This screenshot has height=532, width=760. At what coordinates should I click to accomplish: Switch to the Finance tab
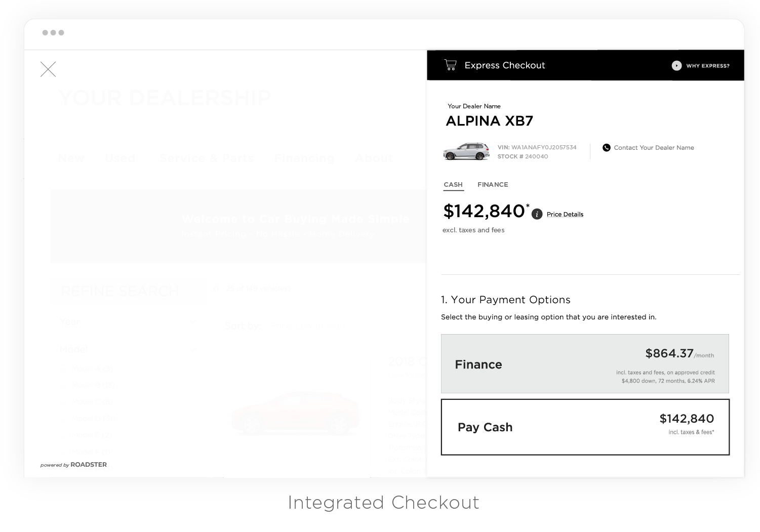click(x=493, y=185)
